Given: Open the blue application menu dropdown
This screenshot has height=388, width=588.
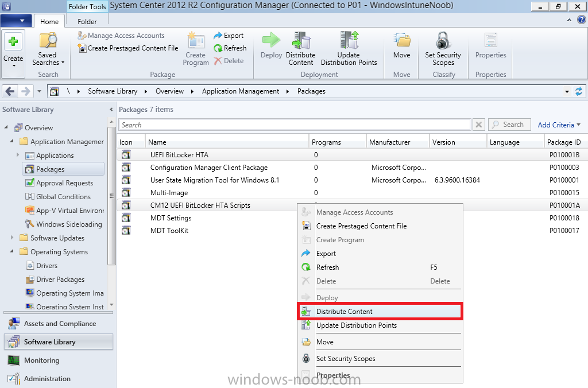Looking at the screenshot, I should [x=16, y=21].
